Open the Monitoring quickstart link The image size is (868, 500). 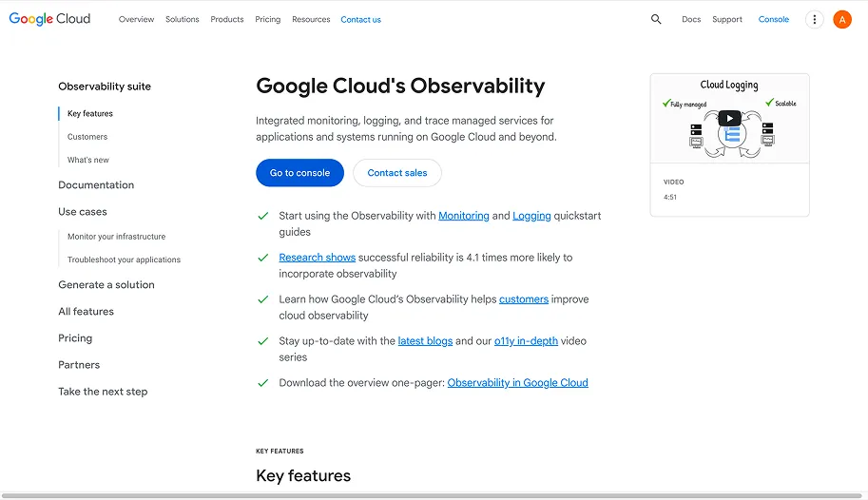click(464, 216)
